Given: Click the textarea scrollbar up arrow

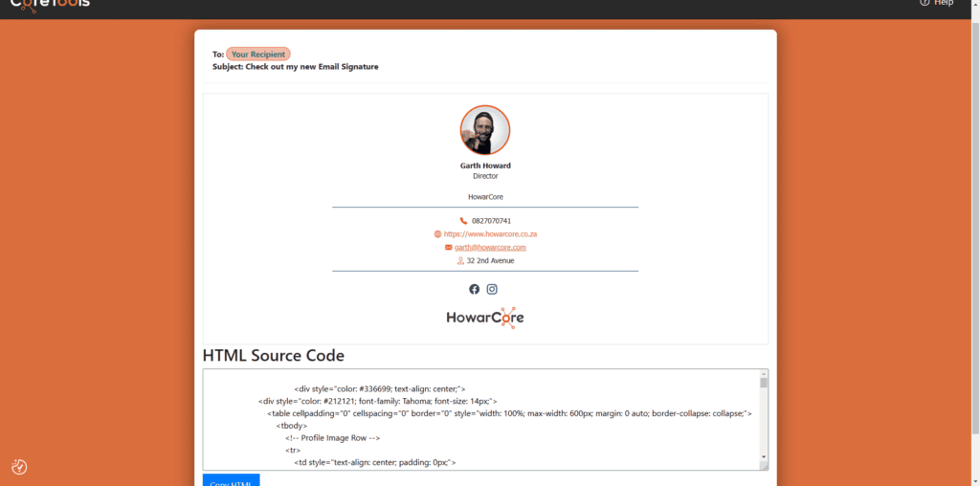Looking at the screenshot, I should click(763, 373).
